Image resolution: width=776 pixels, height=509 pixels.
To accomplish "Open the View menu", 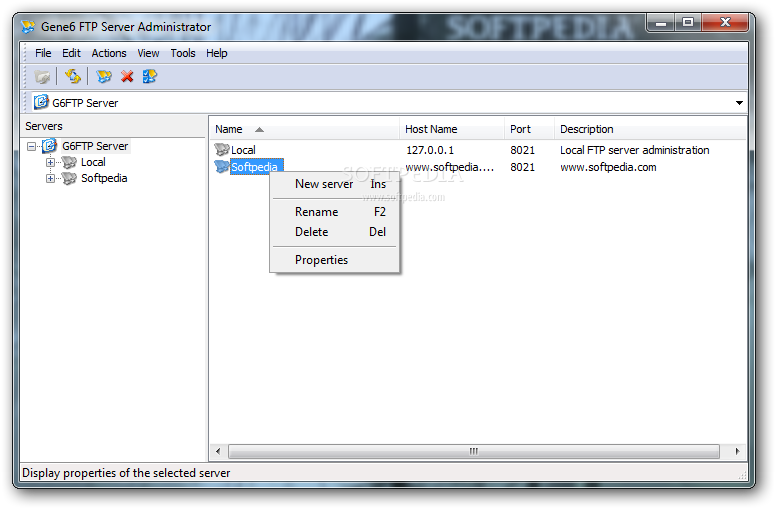I will (148, 53).
